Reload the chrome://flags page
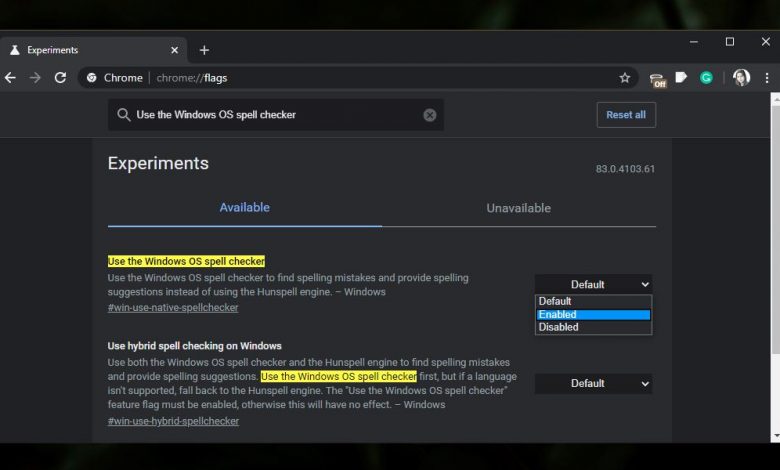Screen dimensions: 780x470 (60, 78)
